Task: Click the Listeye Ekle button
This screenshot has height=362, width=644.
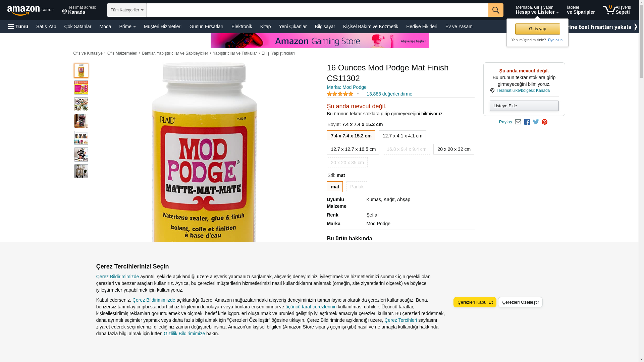Action: point(524,106)
